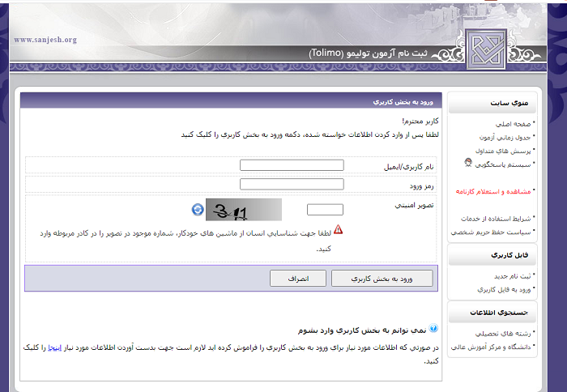Open the red مشاهده و استعلام کارنامه link

pos(493,191)
